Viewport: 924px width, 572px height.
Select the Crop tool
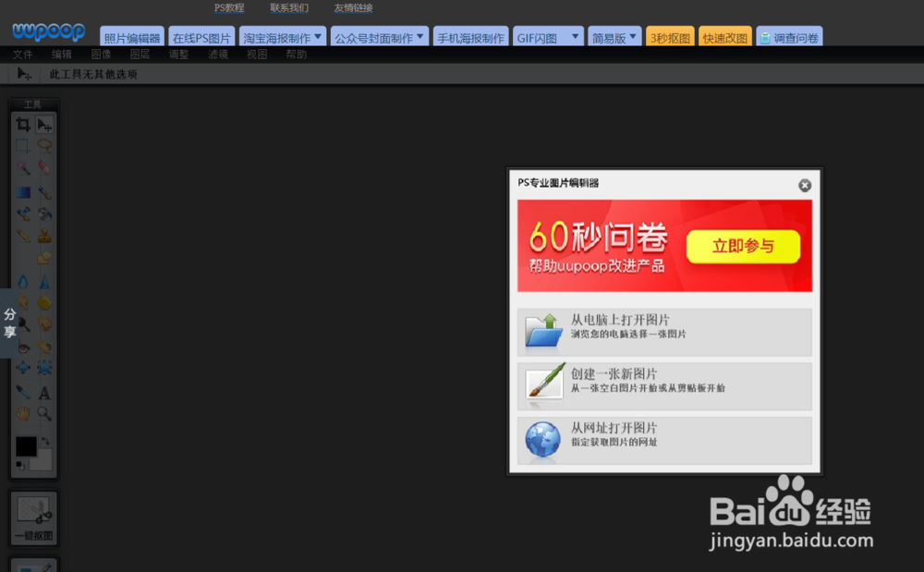tap(23, 125)
